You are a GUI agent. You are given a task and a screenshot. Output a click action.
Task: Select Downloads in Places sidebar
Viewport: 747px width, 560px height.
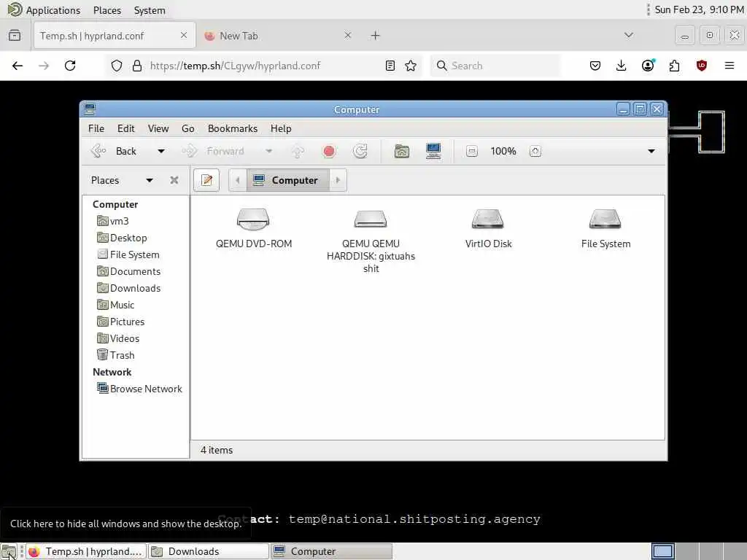point(128,288)
